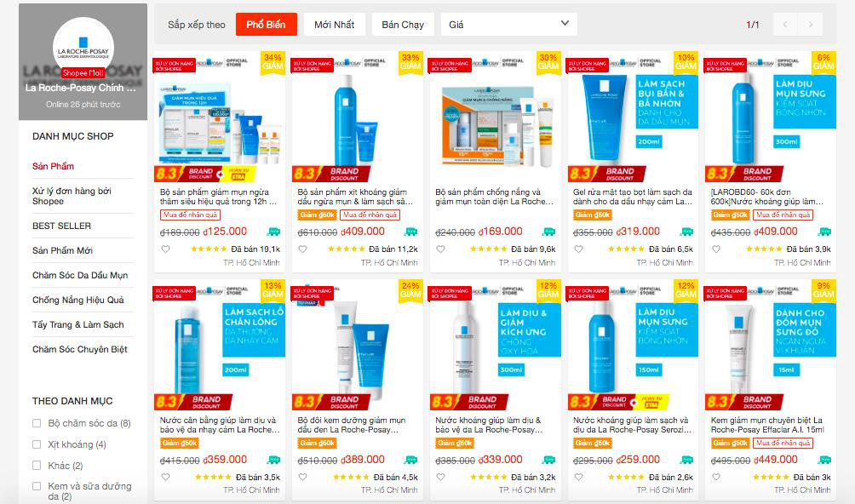Sort products by Bán Chạy

point(403,25)
